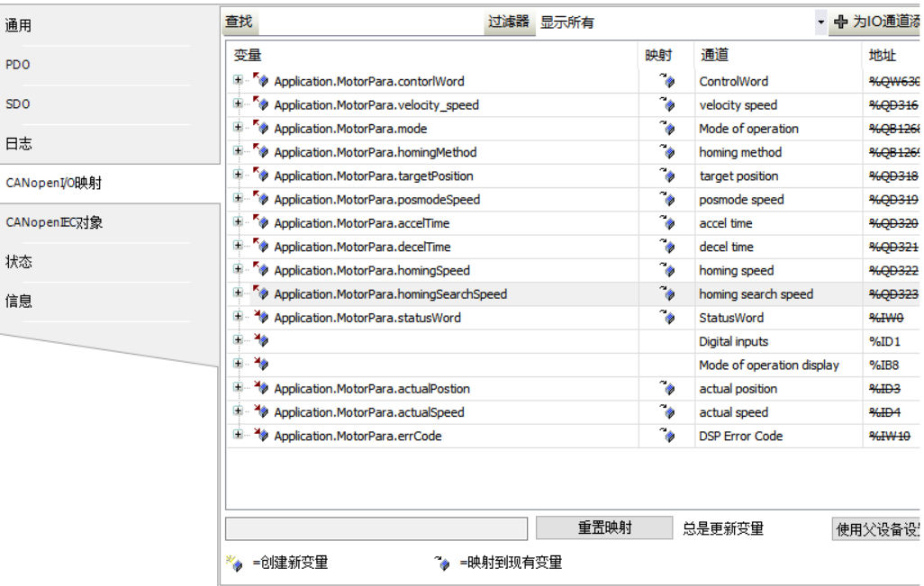Expand the actualSpeed variable row
Screen dimensions: 924x586
237,410
